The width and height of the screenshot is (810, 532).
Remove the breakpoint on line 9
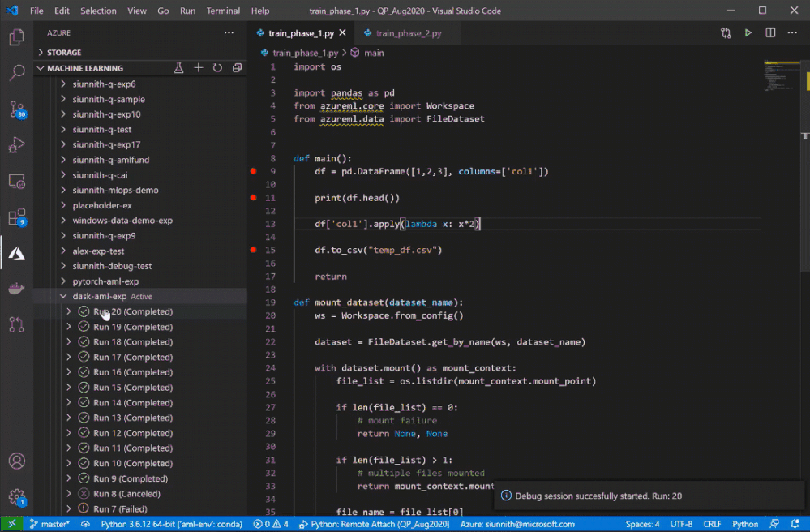(253, 171)
